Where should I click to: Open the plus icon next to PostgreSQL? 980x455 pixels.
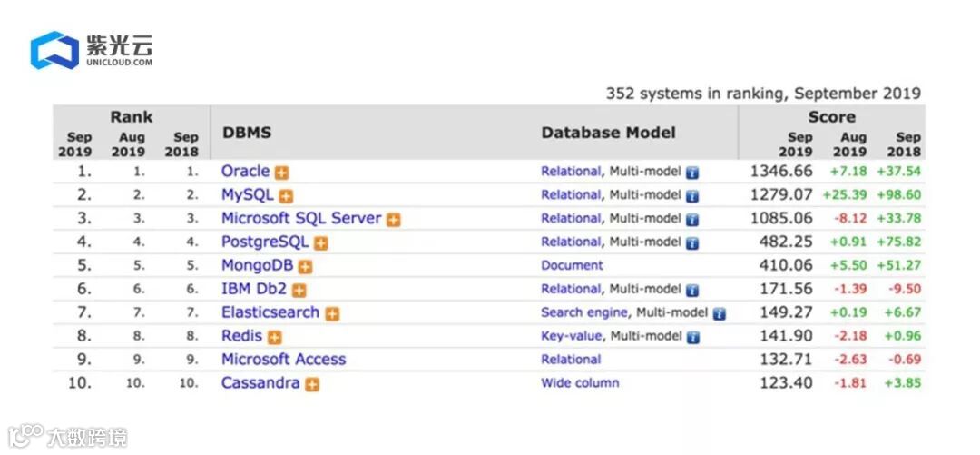[x=321, y=243]
